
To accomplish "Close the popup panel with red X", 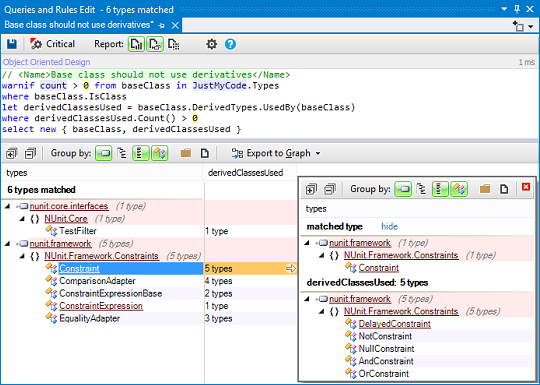I will click(x=526, y=187).
